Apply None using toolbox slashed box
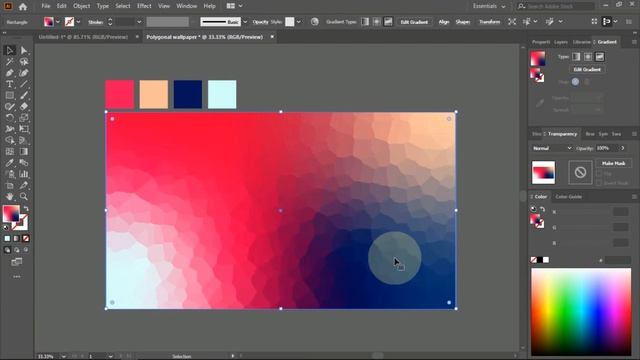The width and height of the screenshot is (640, 360). tap(26, 238)
